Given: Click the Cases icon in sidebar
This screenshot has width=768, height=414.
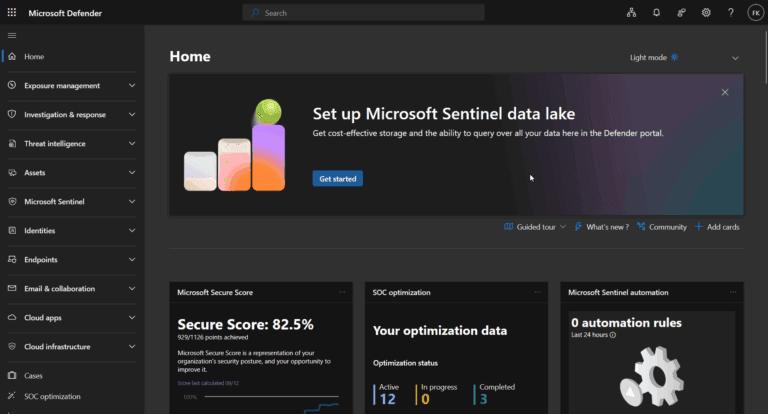Looking at the screenshot, I should point(12,375).
